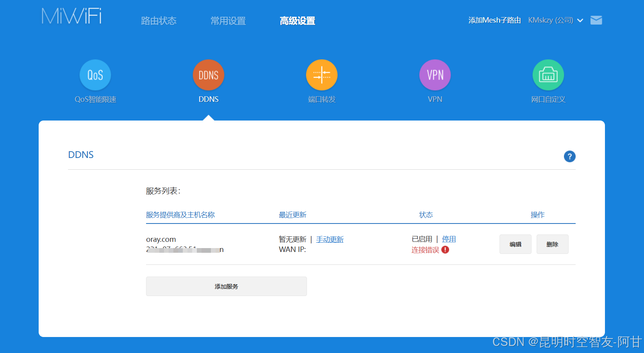Switch to 常用设置 tab

pos(228,21)
